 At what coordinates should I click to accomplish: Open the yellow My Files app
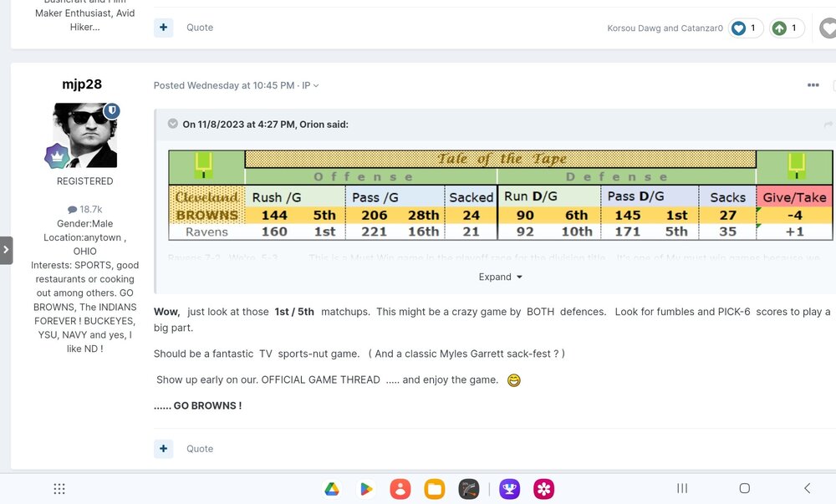click(x=435, y=489)
